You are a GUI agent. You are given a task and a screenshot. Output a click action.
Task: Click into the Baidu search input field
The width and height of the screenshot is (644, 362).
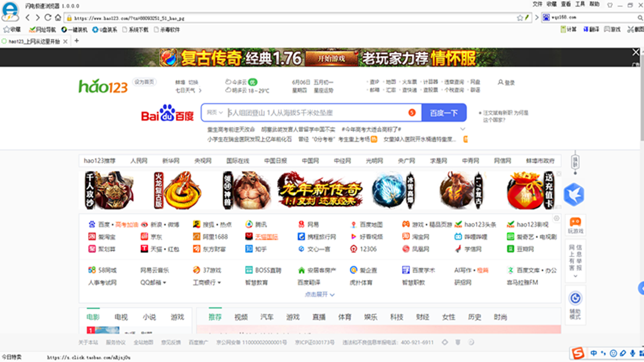point(314,113)
